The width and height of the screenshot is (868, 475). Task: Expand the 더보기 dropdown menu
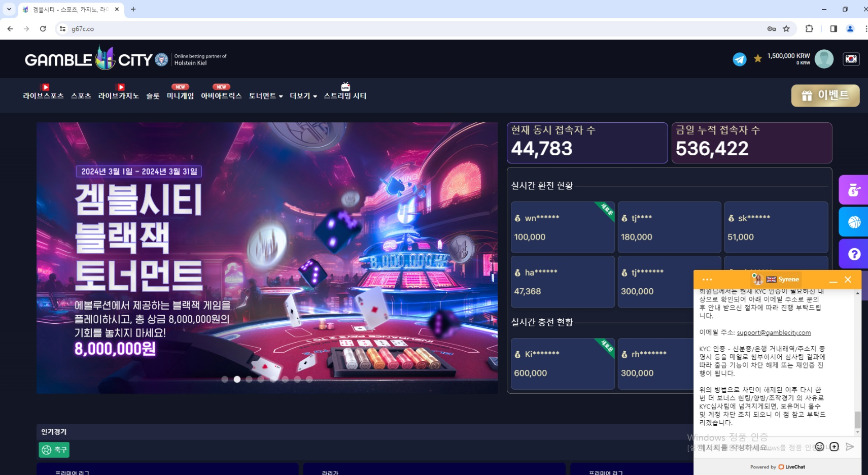coord(303,95)
